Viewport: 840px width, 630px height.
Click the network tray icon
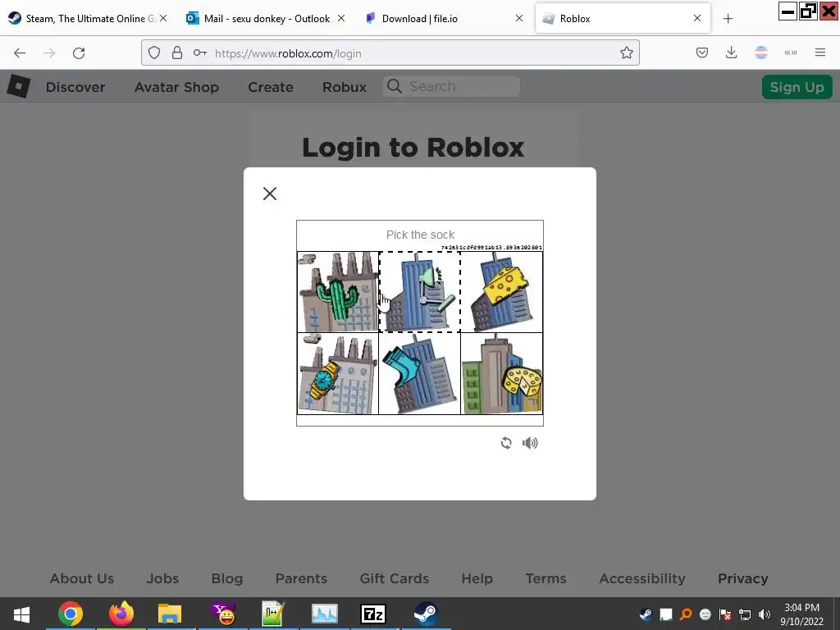[745, 614]
